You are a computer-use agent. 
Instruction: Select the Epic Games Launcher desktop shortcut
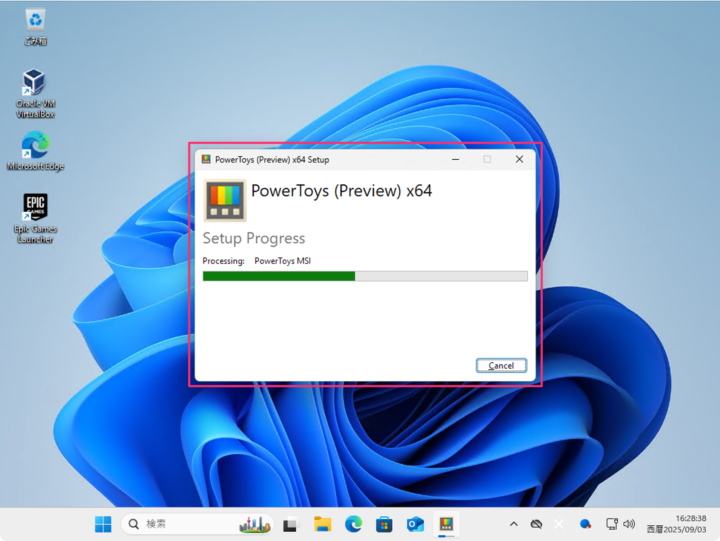(x=35, y=219)
